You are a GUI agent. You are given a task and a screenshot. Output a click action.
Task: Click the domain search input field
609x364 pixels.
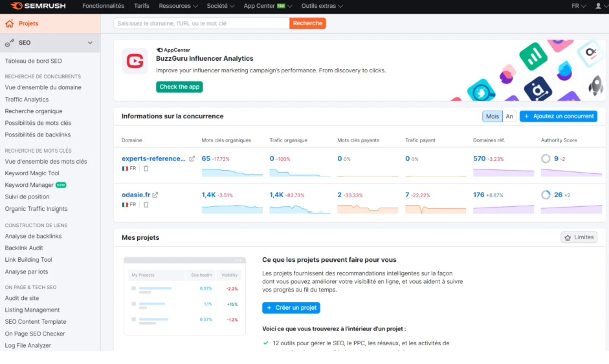(x=201, y=23)
